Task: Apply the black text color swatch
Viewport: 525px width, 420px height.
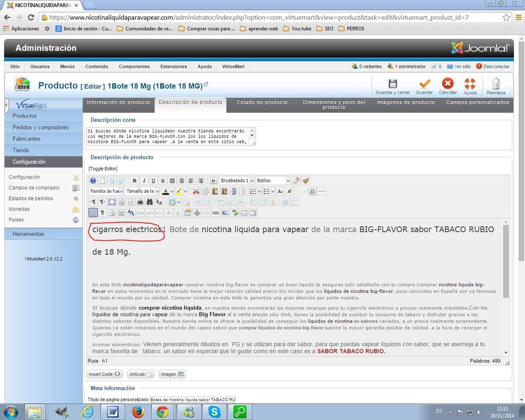Action: [x=166, y=191]
